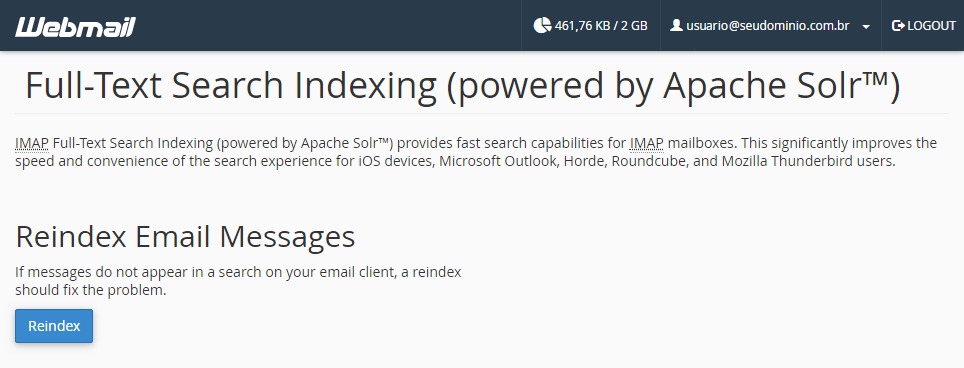This screenshot has height=368, width=964.
Task: Click the second IMAP abbreviation before "mailboxes"
Action: [x=647, y=144]
